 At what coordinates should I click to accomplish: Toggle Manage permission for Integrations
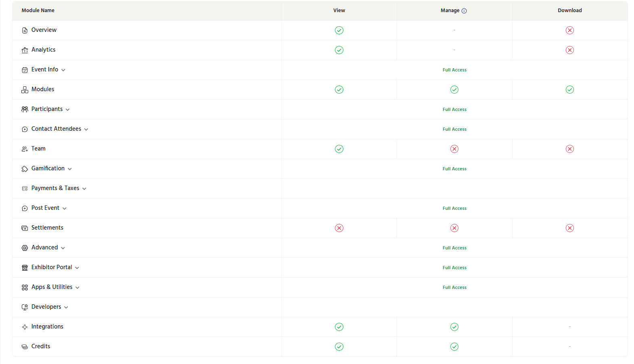454,327
